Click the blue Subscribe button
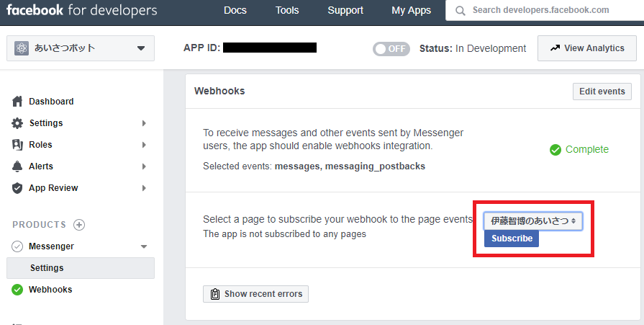Viewport: 644px width, 325px height. point(512,239)
